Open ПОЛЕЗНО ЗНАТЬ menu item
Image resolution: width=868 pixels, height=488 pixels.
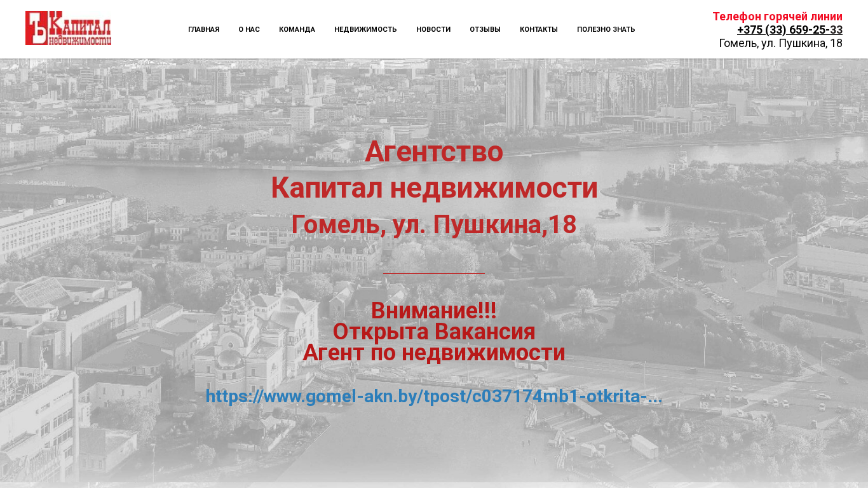tap(606, 29)
